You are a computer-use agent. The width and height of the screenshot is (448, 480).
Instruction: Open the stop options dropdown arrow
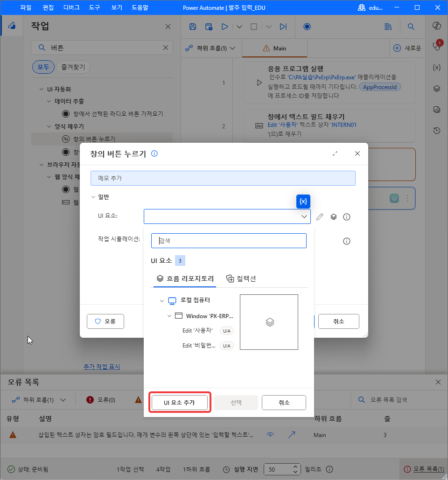(x=268, y=27)
